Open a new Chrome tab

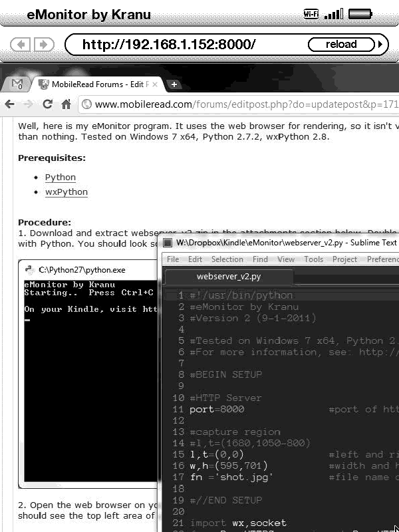click(174, 84)
